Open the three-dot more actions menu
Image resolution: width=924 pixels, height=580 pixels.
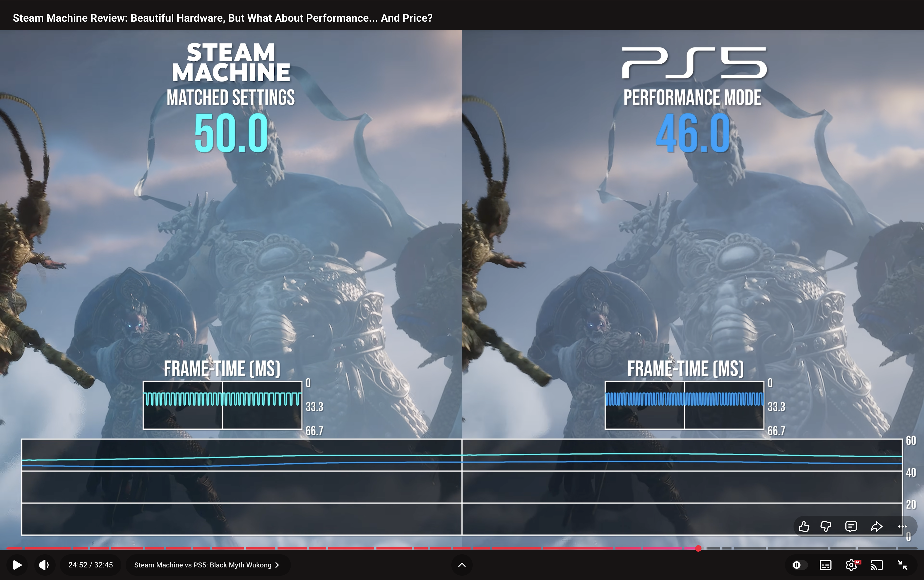[x=903, y=526]
